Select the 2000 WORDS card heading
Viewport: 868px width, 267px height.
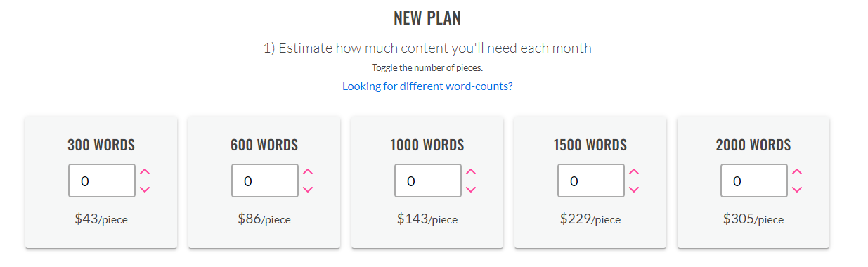pos(753,145)
